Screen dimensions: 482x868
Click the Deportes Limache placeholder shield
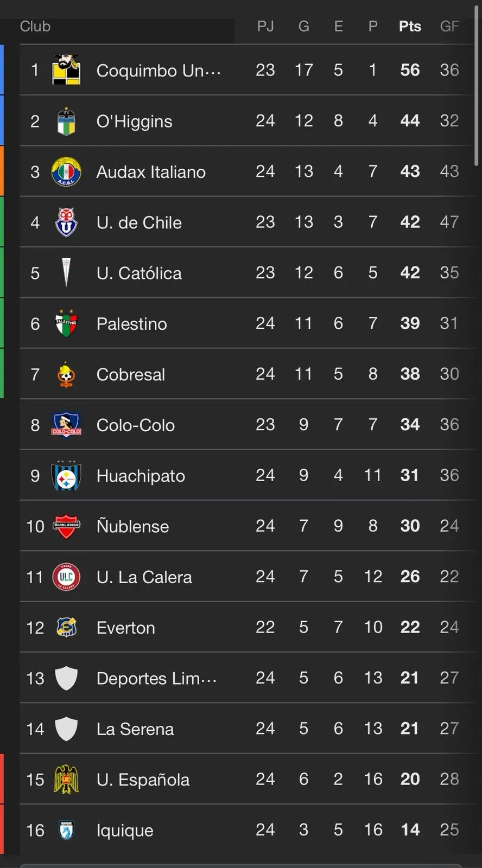(x=66, y=678)
